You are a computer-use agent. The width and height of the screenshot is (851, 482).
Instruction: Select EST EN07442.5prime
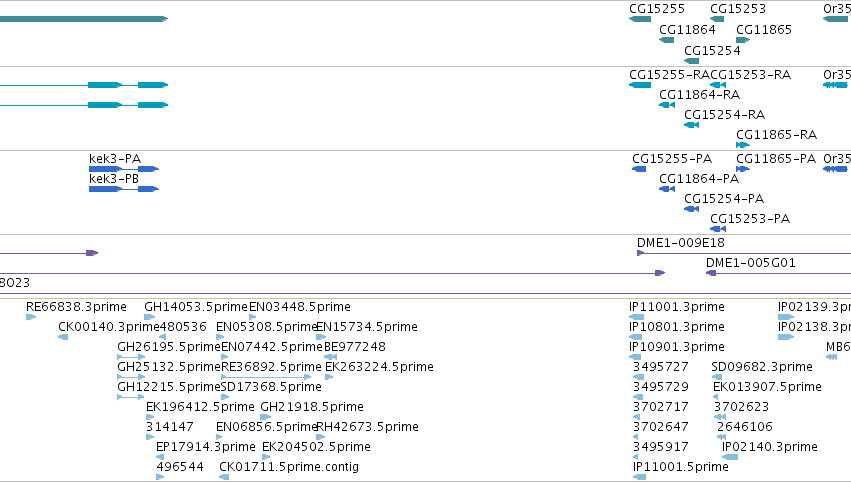[x=272, y=347]
